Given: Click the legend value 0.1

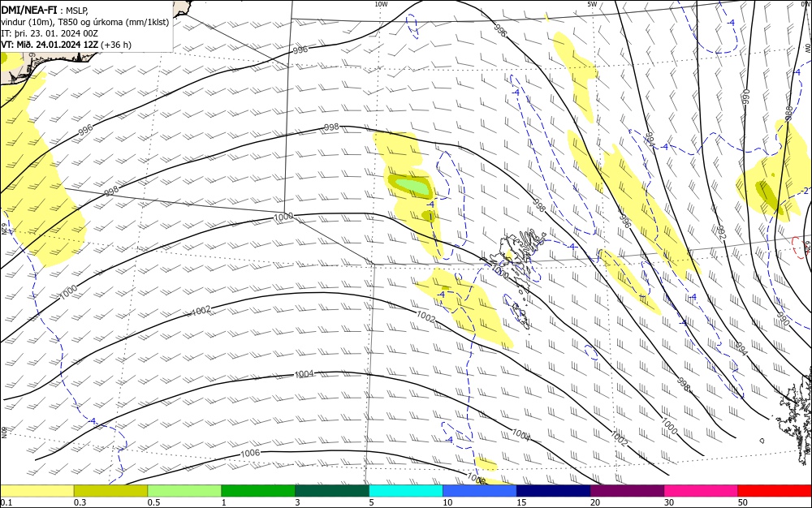Looking at the screenshot, I should 6,502.
